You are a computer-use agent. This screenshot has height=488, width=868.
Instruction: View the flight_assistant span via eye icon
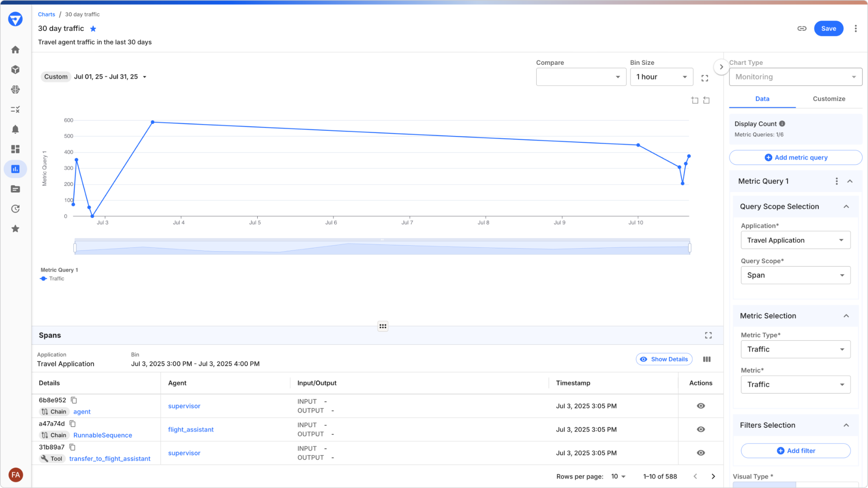click(x=701, y=429)
